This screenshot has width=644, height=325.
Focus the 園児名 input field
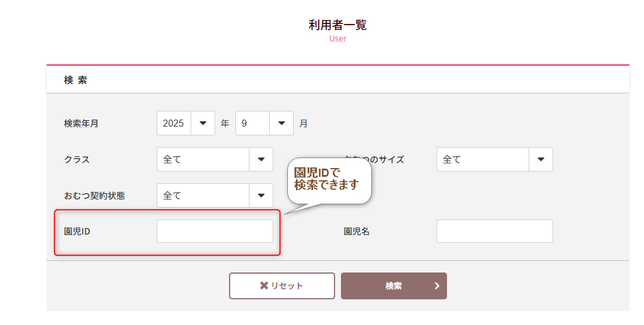click(494, 231)
